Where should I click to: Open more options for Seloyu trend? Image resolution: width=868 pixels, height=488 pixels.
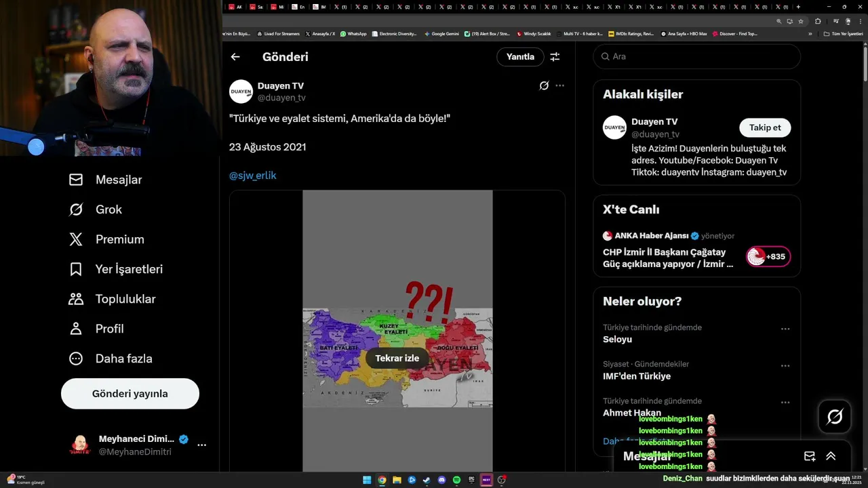coord(785,329)
